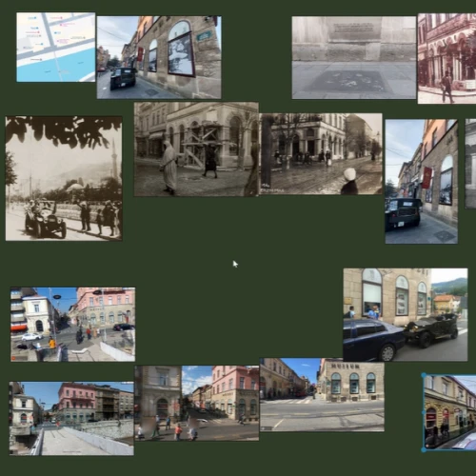Select the pink building intersection photo with motorcyclist
Viewport: 476px width, 476px height.
(x=72, y=325)
